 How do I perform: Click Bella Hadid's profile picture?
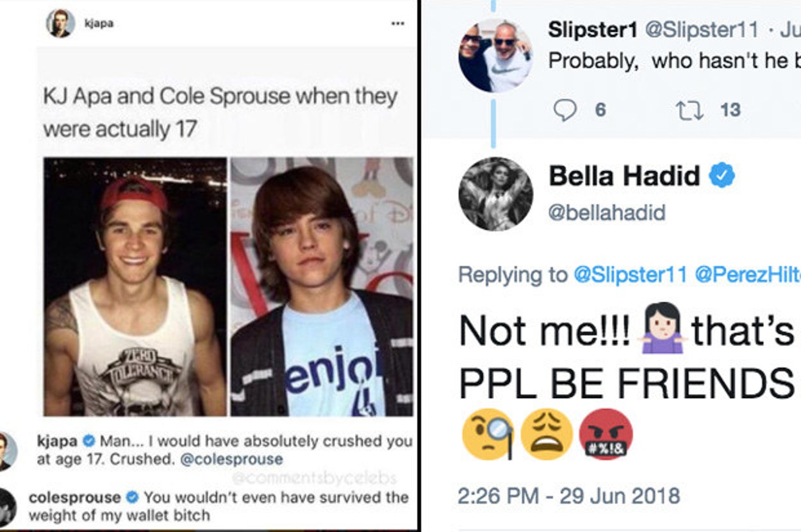[495, 194]
